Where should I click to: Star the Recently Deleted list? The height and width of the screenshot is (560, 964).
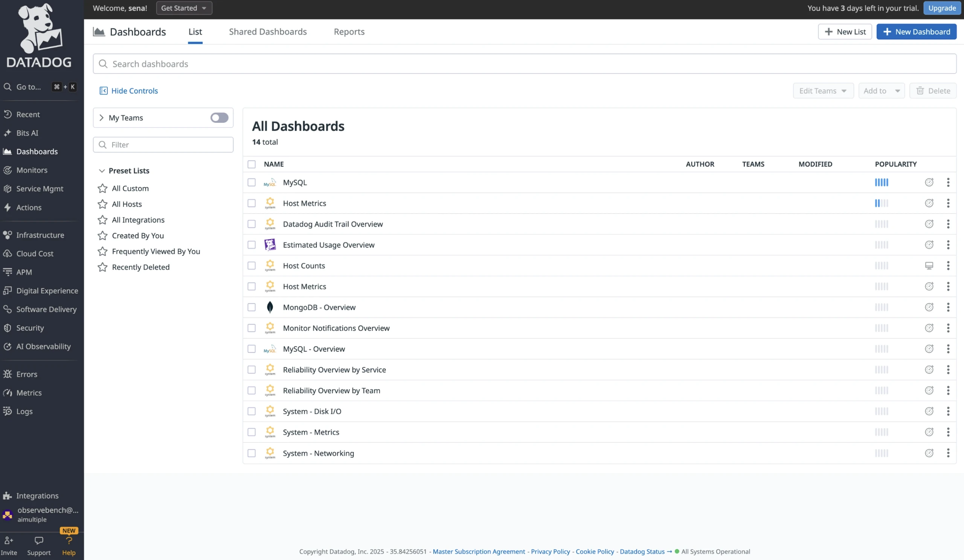pos(102,267)
